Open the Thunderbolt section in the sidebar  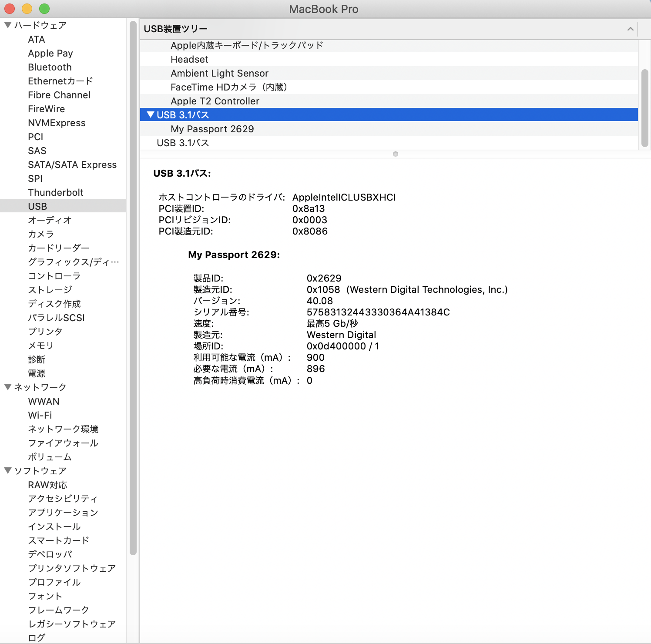(56, 192)
